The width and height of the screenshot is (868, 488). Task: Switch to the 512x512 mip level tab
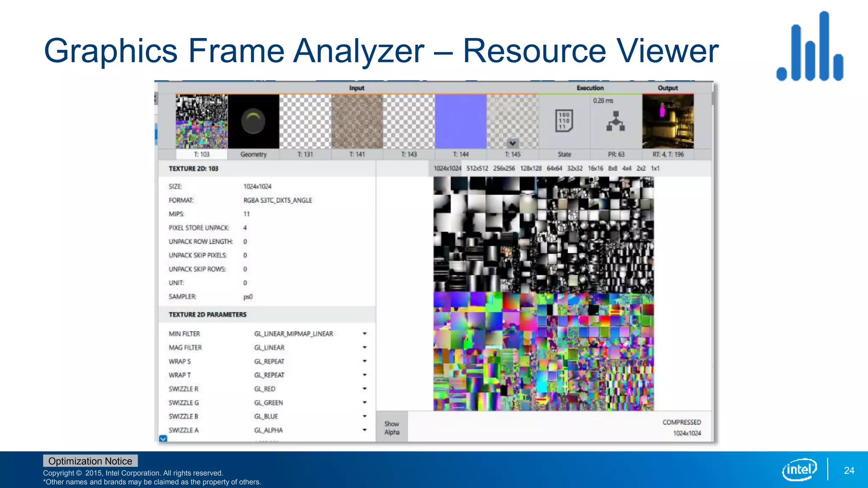pyautogui.click(x=477, y=169)
